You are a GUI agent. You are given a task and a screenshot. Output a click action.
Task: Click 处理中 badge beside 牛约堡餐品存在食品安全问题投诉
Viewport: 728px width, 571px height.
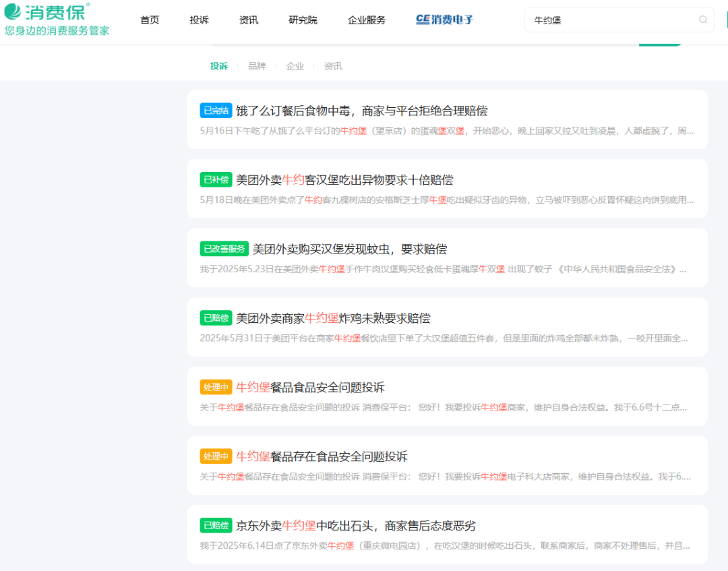(216, 456)
